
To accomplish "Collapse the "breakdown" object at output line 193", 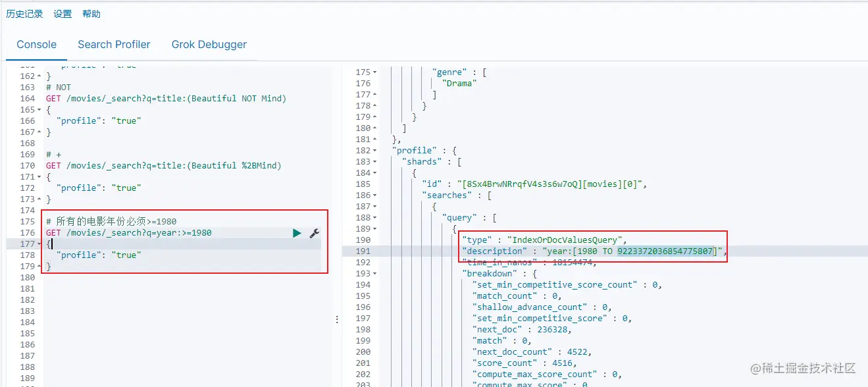I will tap(374, 274).
